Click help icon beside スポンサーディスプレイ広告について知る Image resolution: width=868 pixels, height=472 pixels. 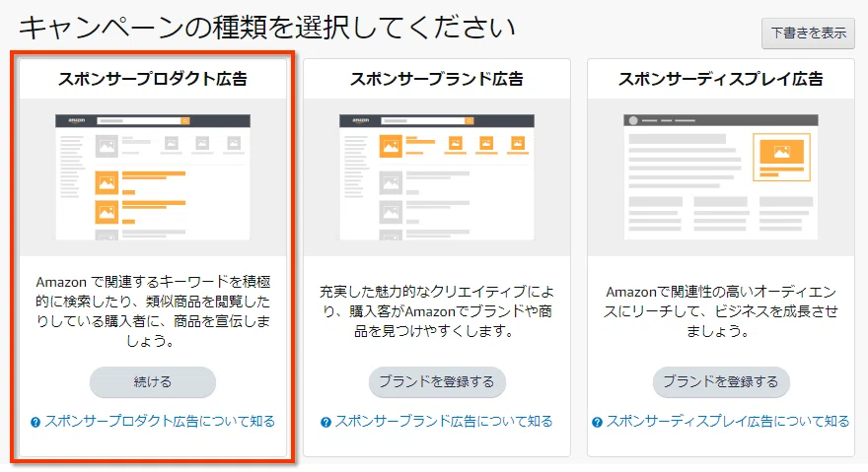pyautogui.click(x=597, y=423)
